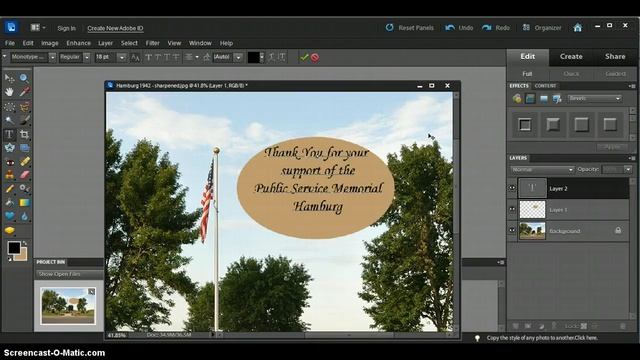The image size is (640, 360).
Task: Toggle underline text style
Action: click(x=167, y=58)
